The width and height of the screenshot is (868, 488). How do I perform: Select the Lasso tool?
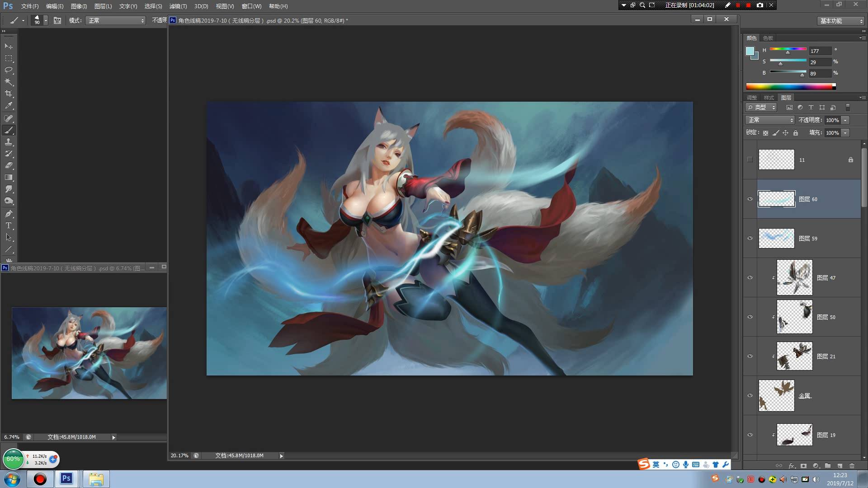[x=9, y=70]
